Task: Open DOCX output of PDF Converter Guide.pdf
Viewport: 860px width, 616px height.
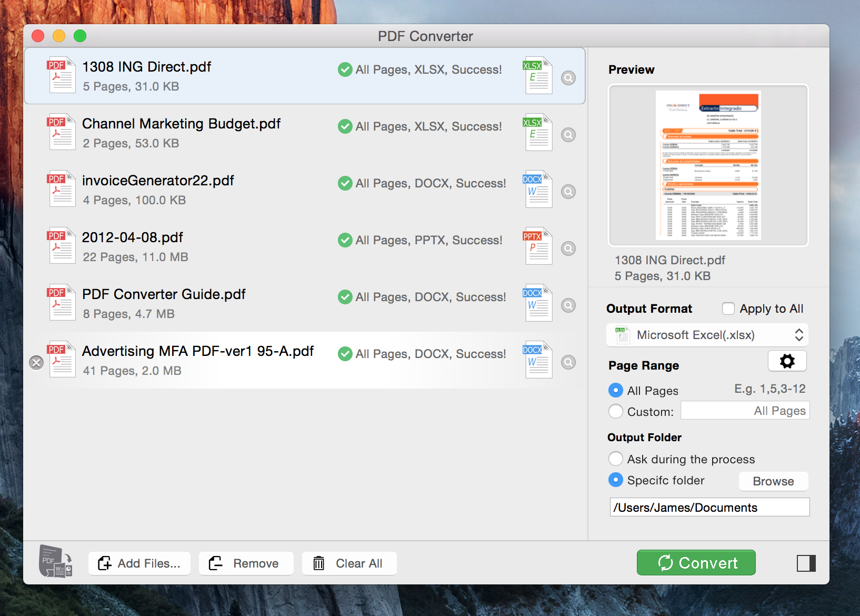Action: (537, 303)
